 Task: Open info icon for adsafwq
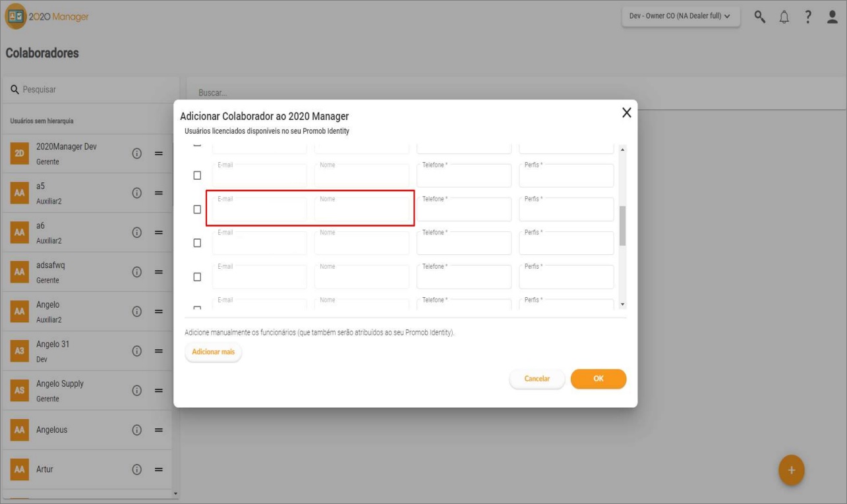pos(137,272)
